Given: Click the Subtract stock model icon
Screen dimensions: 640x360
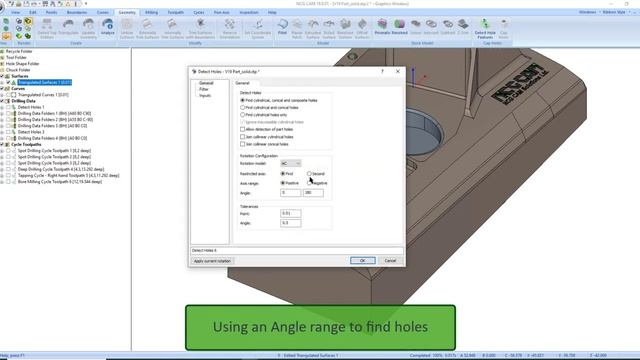Looking at the screenshot, I should [448, 27].
